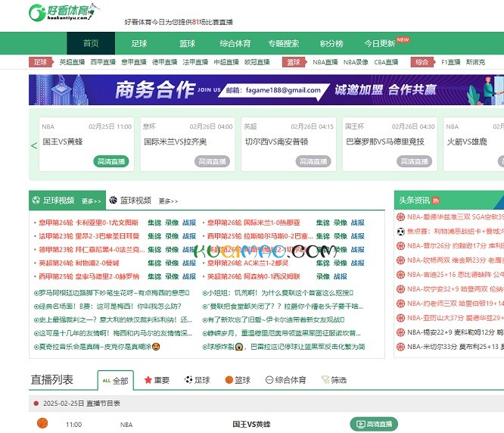Click 高清直播 on 巴塞罗那VS马德里竞技 card
504x433 pixels.
click(414, 161)
